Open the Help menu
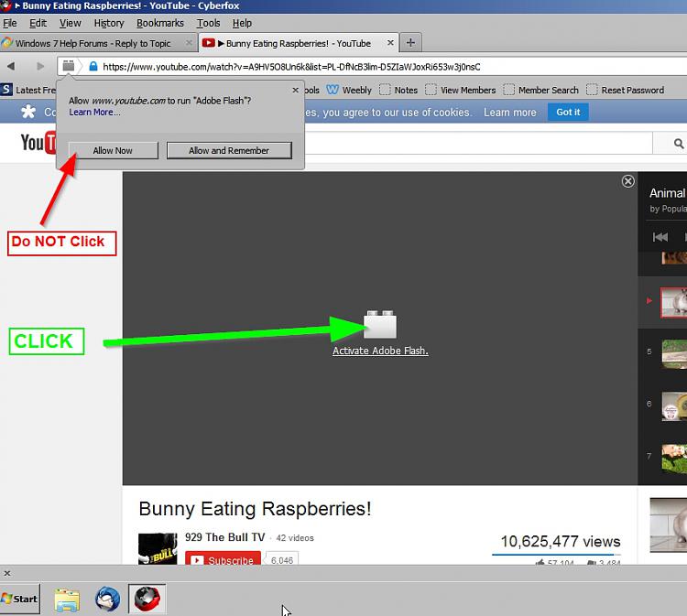Viewport: 687px width, 616px height. click(242, 23)
